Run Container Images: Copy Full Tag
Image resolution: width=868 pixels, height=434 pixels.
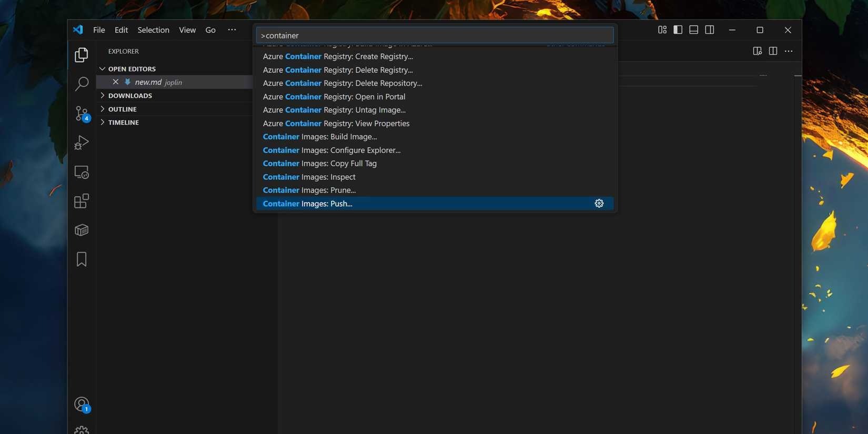(435, 163)
